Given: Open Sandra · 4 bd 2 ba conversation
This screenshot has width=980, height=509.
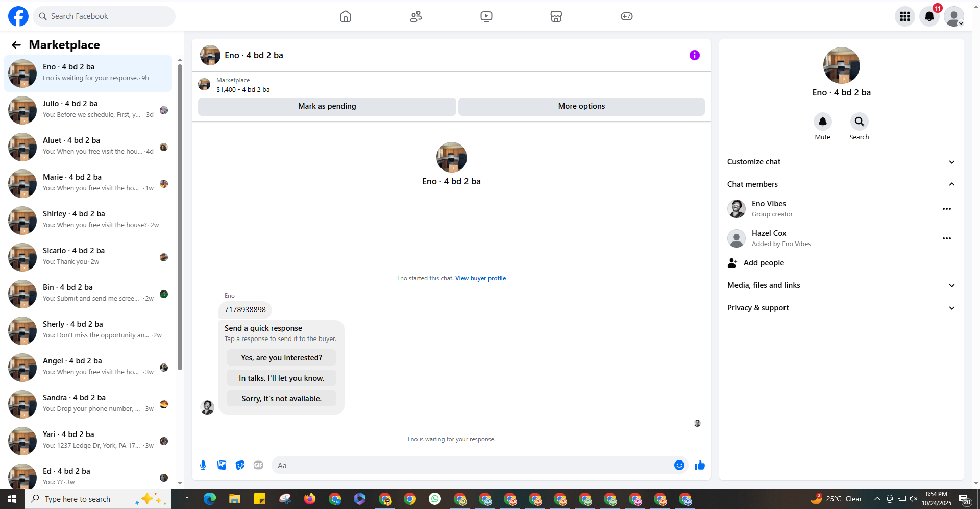Looking at the screenshot, I should pos(88,404).
